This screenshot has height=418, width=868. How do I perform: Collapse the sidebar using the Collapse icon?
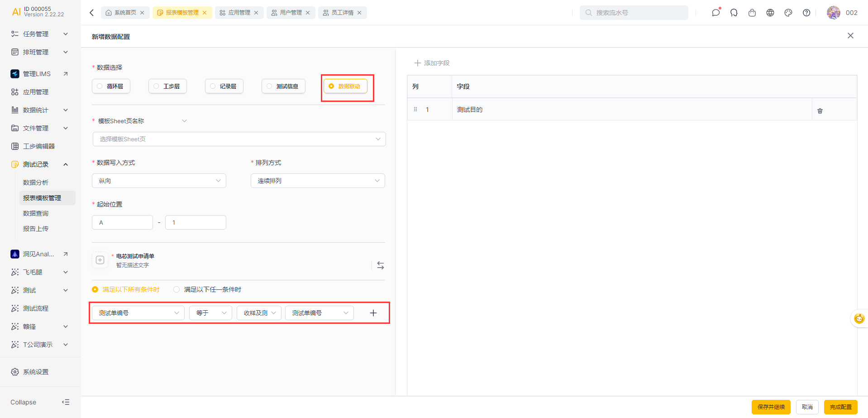click(66, 402)
